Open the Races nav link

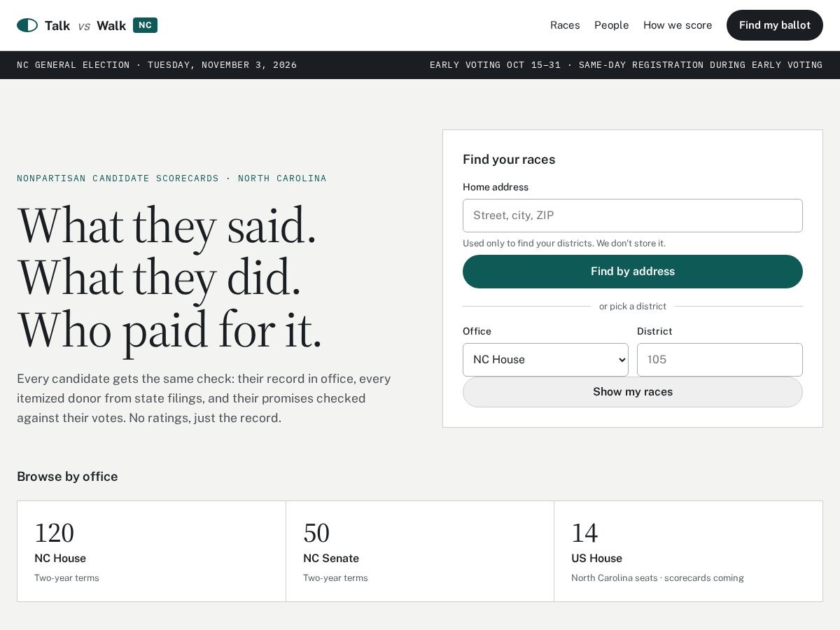point(565,25)
